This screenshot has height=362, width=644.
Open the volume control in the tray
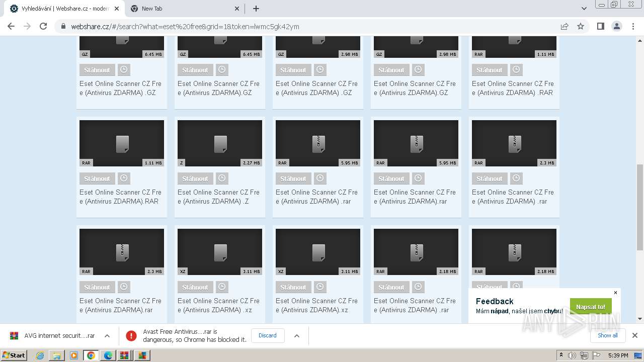coord(572,355)
